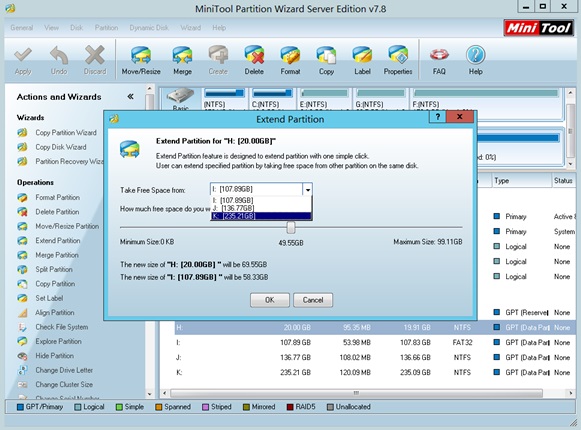Click the Format toolbar icon
581x430 pixels.
(290, 61)
